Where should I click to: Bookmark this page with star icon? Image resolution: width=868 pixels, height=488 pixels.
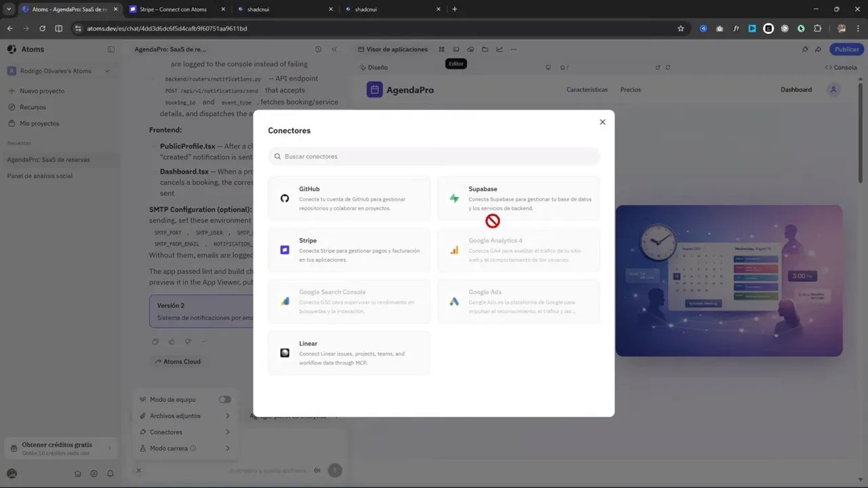point(681,28)
